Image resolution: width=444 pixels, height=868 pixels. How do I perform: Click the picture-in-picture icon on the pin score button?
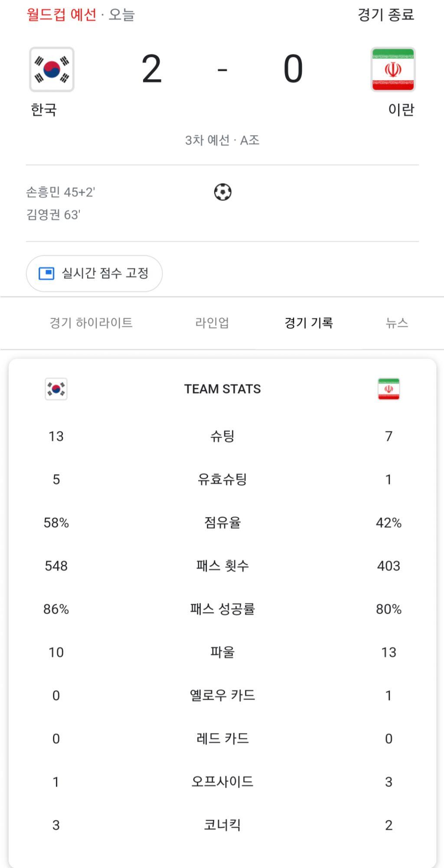pos(46,273)
